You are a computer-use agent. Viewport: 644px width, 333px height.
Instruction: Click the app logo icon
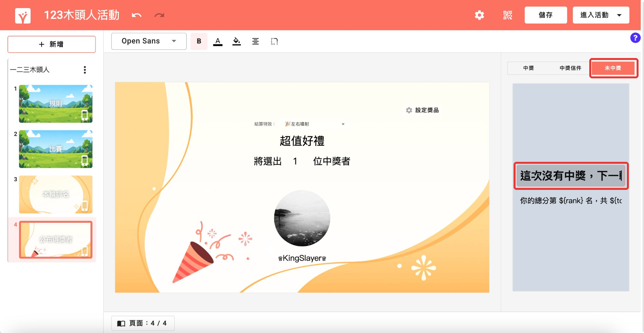23,15
